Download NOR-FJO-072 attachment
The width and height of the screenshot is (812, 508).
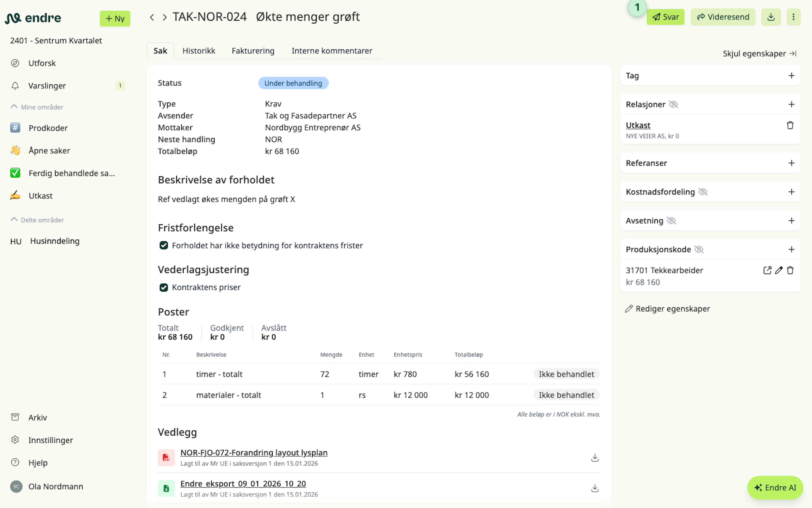[595, 458]
